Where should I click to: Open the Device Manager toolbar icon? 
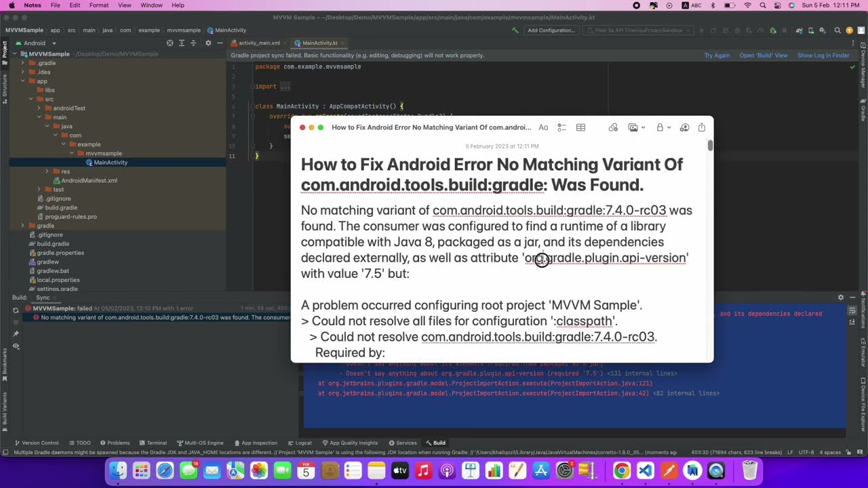coord(811,30)
